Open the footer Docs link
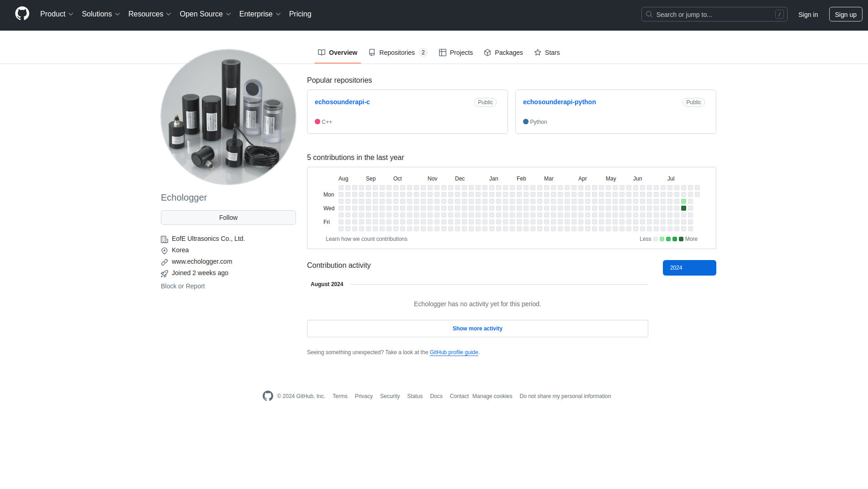 436,396
